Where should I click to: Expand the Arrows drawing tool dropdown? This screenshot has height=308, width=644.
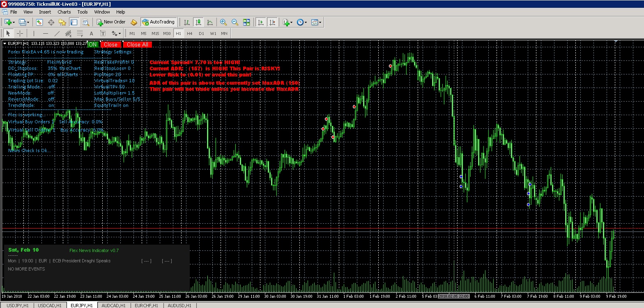120,33
